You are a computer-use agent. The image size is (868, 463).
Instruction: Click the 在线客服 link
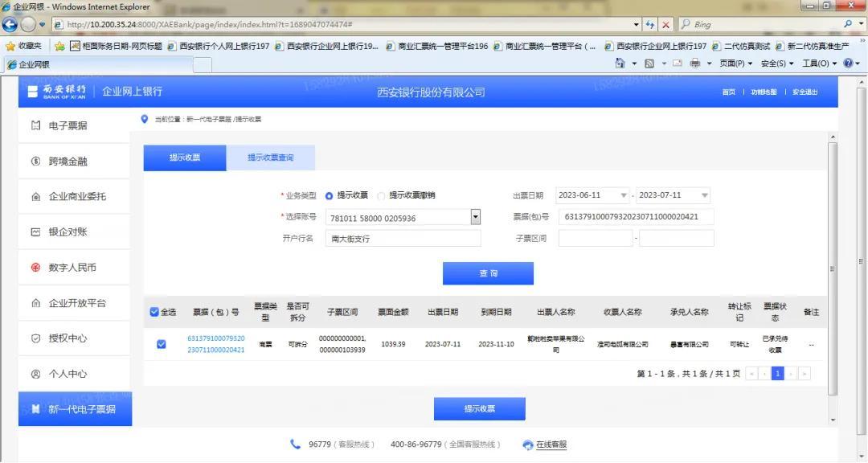(x=551, y=445)
